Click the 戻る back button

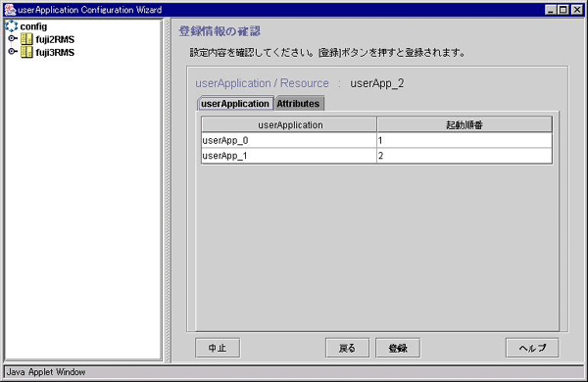[347, 348]
